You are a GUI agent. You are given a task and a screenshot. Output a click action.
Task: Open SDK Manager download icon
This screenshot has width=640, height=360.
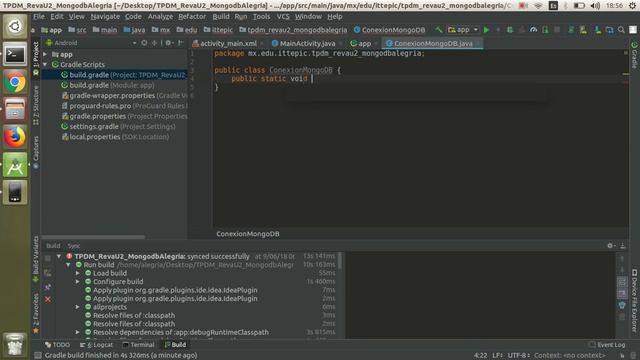[x=598, y=30]
